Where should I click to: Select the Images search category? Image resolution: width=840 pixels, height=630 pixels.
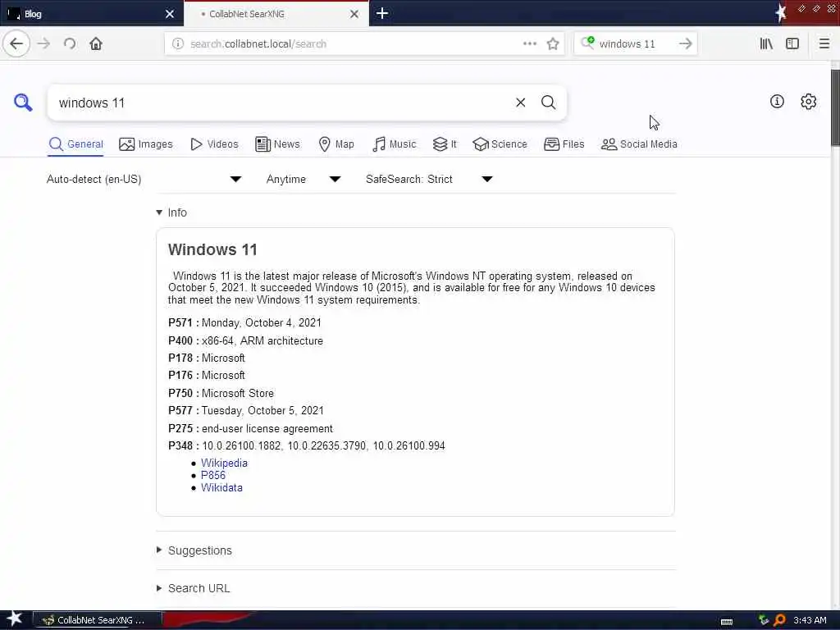tap(146, 144)
